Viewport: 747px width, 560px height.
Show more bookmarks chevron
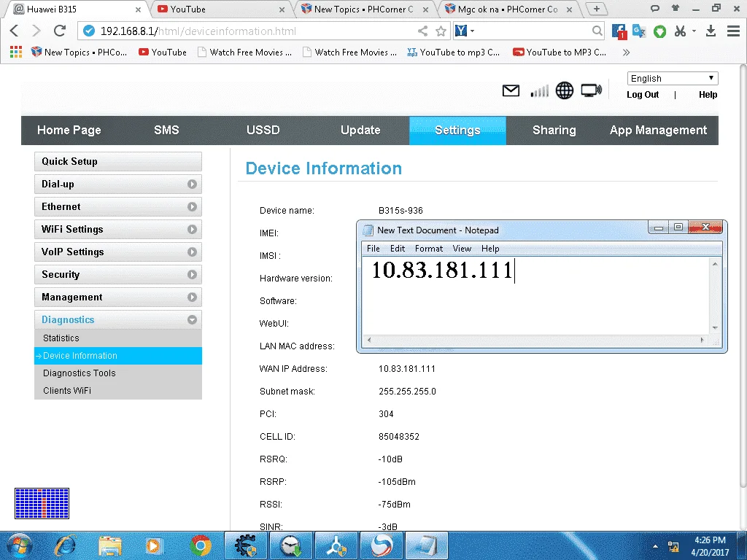click(626, 52)
